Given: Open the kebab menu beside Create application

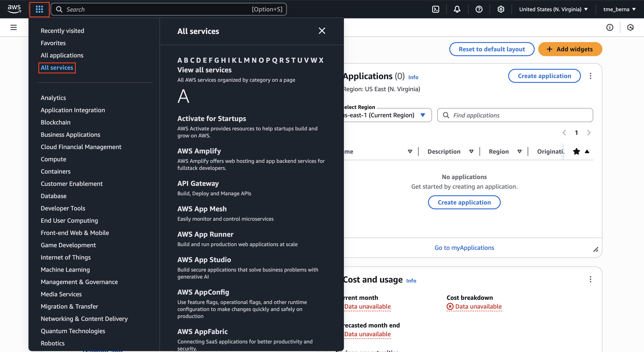Looking at the screenshot, I should (x=591, y=76).
